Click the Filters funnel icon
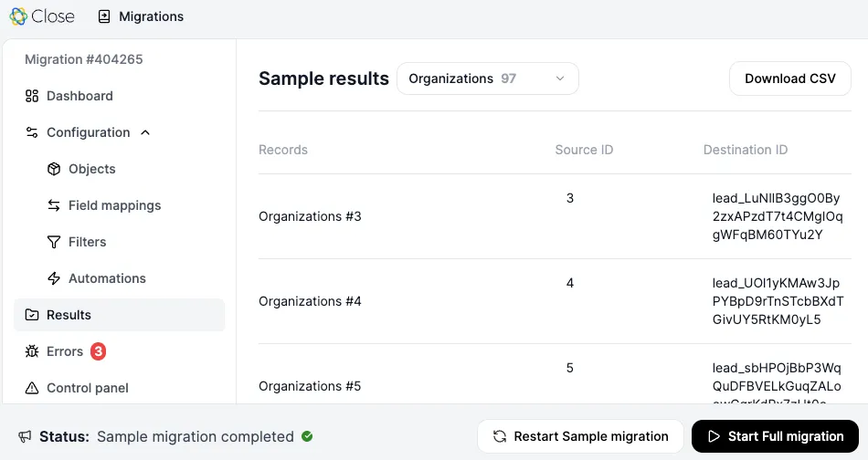Screen dimensions: 868x460 (x=54, y=242)
